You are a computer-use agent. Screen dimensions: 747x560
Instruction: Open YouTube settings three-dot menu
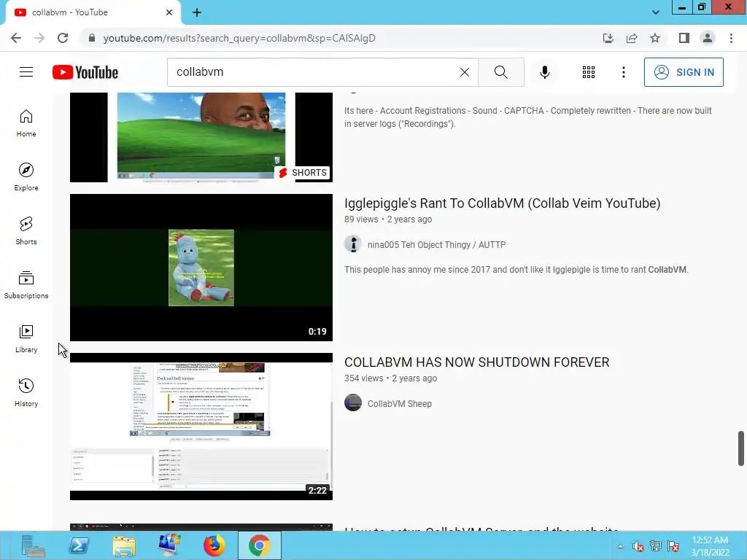pyautogui.click(x=623, y=72)
